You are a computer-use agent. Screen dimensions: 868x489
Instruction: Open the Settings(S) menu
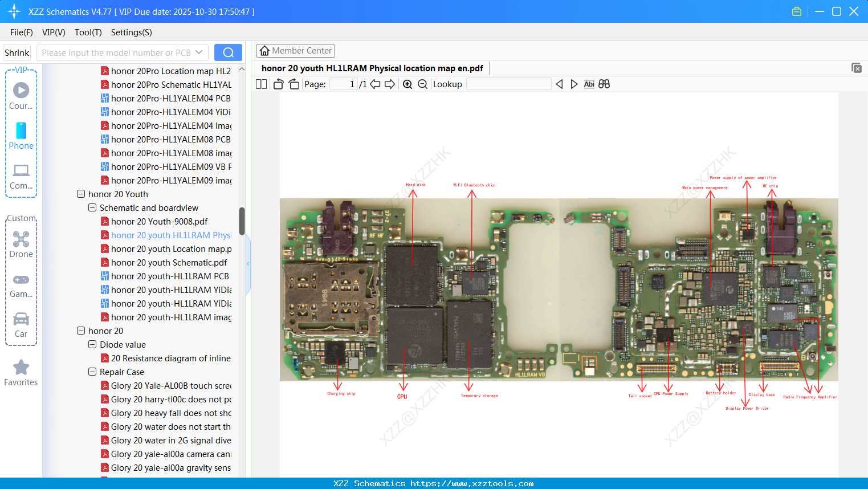coord(132,32)
